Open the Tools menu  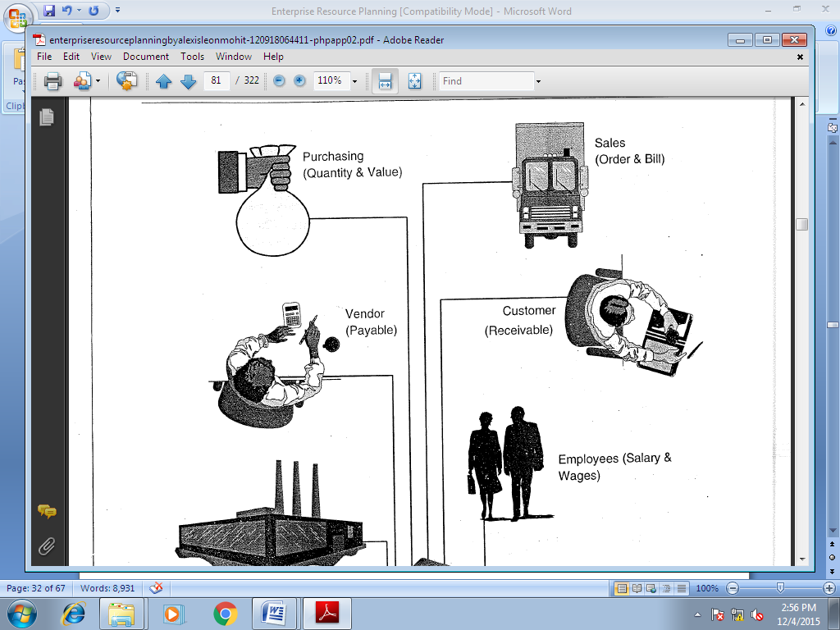192,57
